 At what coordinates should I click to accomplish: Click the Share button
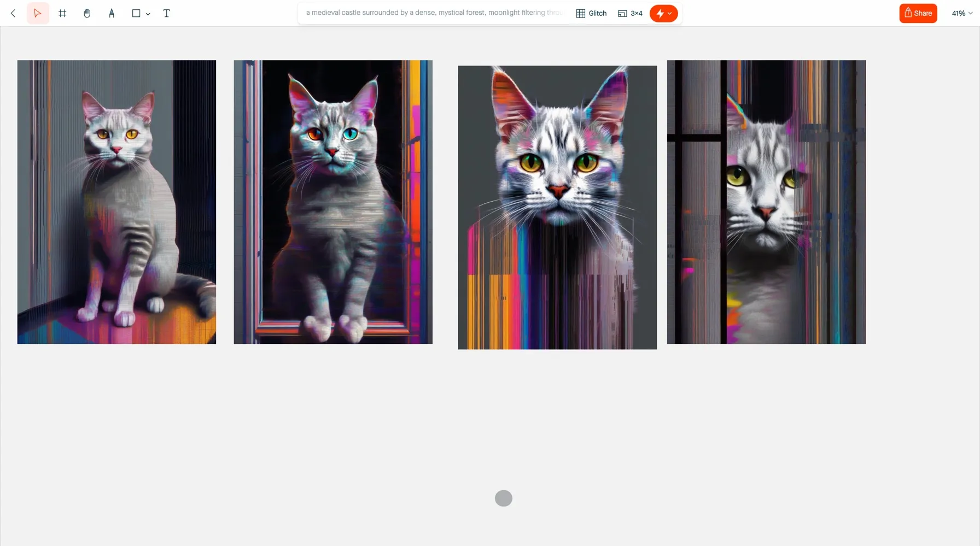click(x=918, y=13)
